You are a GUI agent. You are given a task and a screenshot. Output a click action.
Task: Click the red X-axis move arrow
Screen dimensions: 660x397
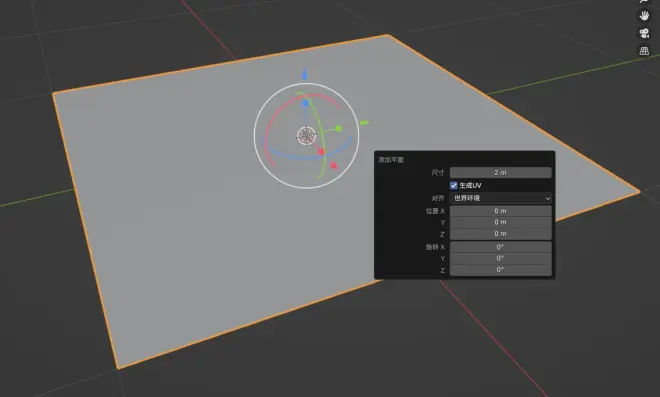[x=335, y=166]
